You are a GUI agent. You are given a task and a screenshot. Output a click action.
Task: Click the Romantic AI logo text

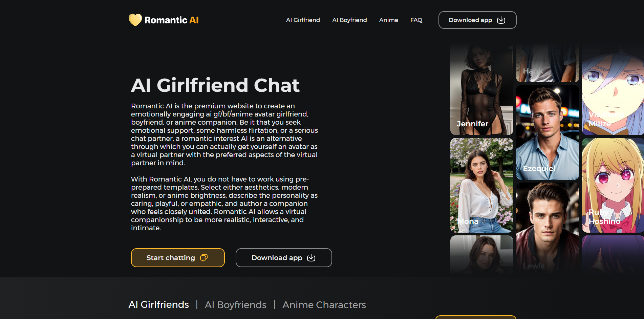pos(172,20)
